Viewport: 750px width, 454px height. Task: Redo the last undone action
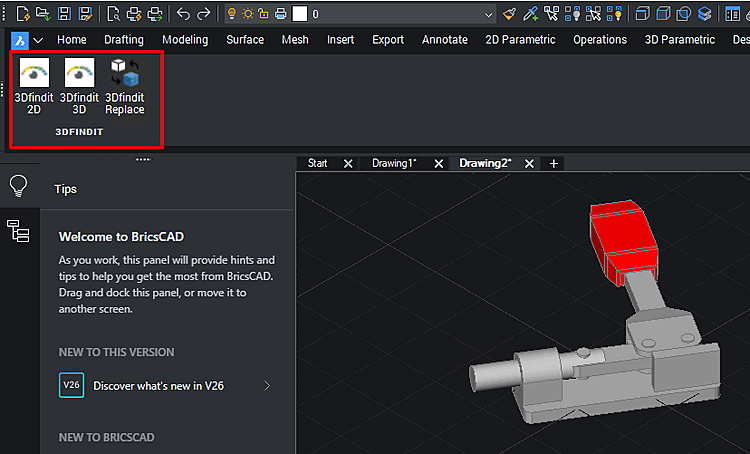204,14
